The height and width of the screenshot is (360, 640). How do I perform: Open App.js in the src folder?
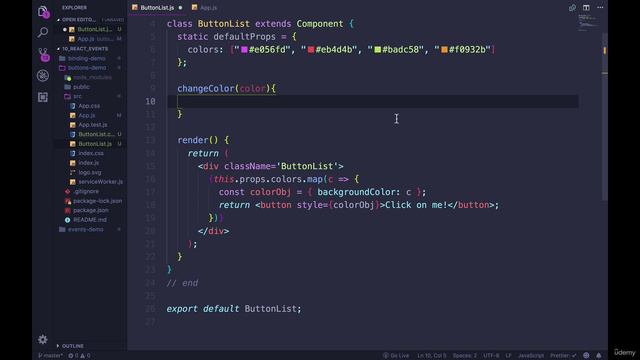pyautogui.click(x=86, y=116)
